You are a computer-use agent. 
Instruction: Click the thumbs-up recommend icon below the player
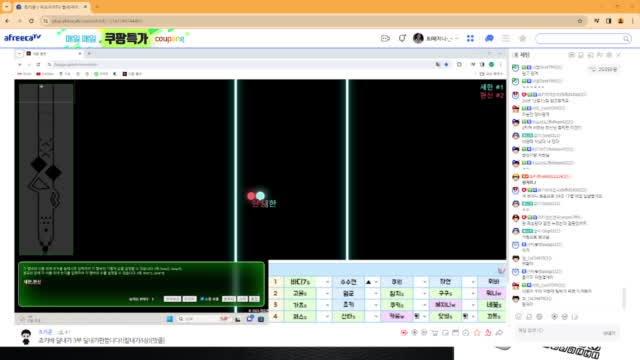point(488,333)
